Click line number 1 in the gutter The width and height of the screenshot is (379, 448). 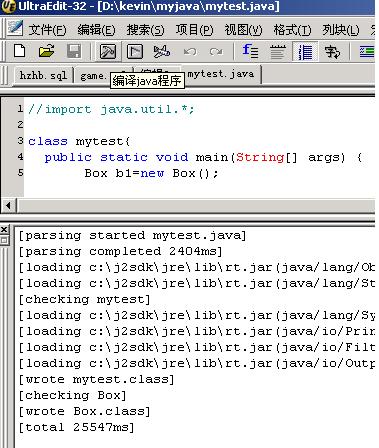coord(20,109)
